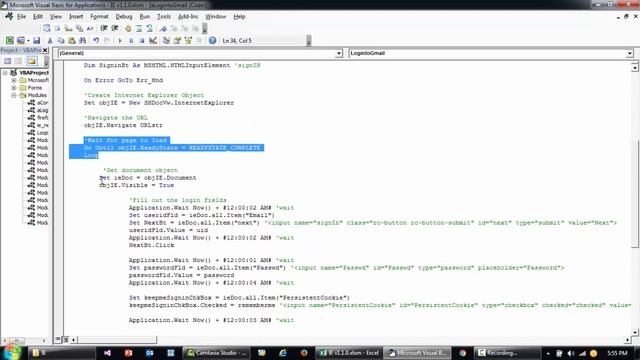Open Project Explorer from the toolbar icon
The height and width of the screenshot is (360, 640).
click(x=166, y=40)
